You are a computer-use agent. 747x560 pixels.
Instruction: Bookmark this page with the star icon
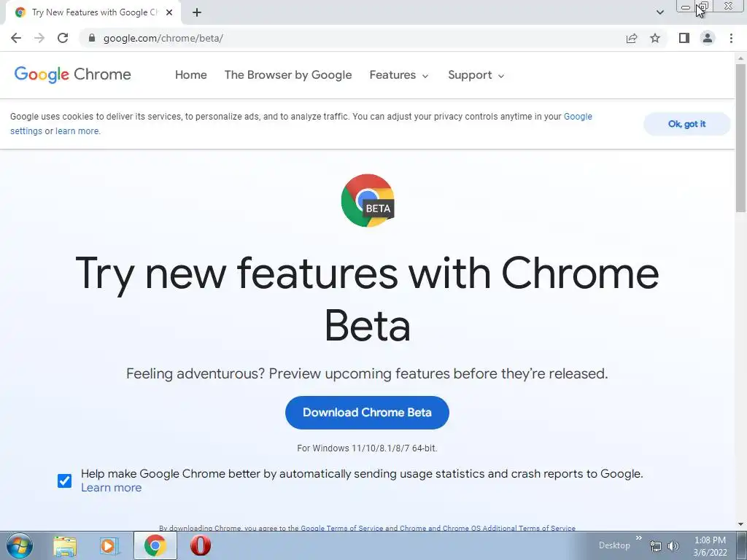point(655,38)
